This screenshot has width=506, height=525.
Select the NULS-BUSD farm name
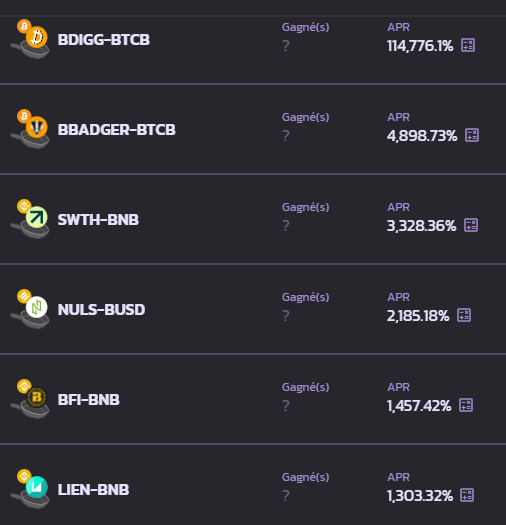point(101,310)
